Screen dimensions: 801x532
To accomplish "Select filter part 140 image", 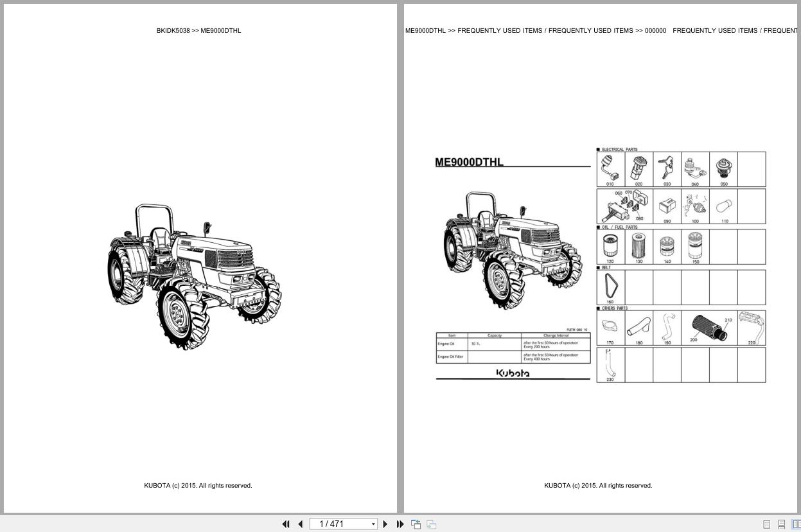I will 667,247.
